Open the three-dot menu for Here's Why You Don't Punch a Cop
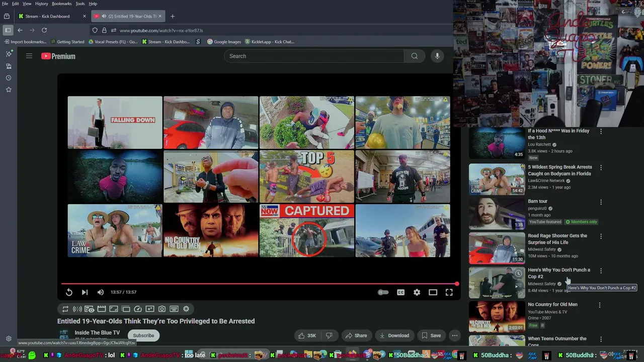Screen dimensions: 644x362 [x=601, y=270]
